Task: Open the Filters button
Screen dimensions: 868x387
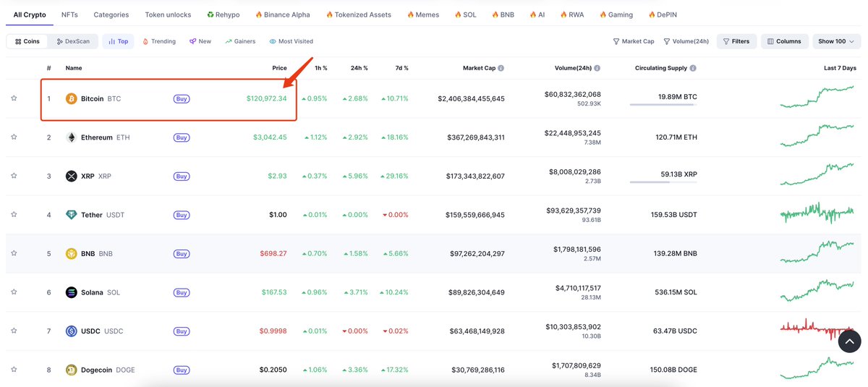Action: click(736, 41)
